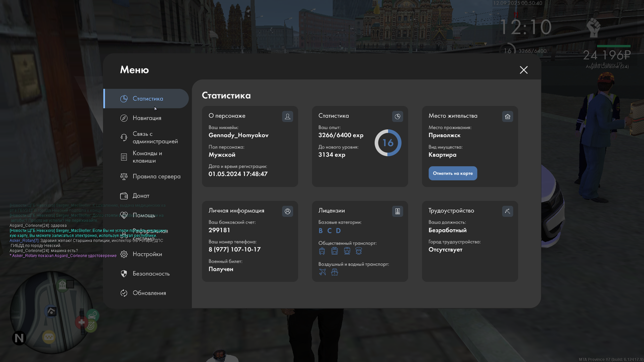This screenshot has width=644, height=362.
Task: Select the train license icon
Action: [347, 251]
